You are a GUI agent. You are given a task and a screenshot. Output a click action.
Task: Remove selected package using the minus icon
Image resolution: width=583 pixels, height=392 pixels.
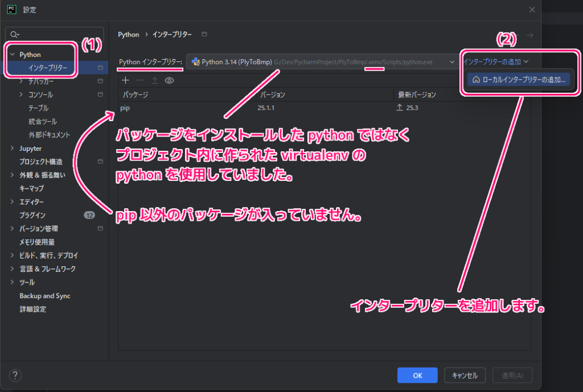pyautogui.click(x=140, y=80)
